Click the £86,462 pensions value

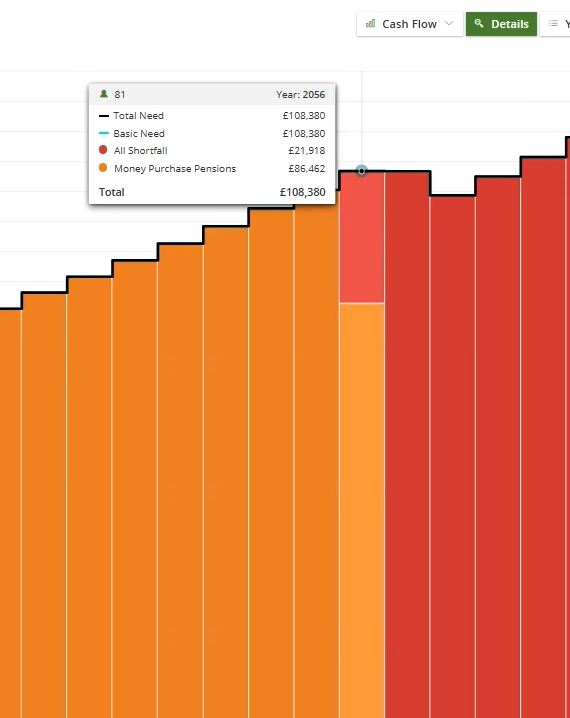(x=307, y=169)
